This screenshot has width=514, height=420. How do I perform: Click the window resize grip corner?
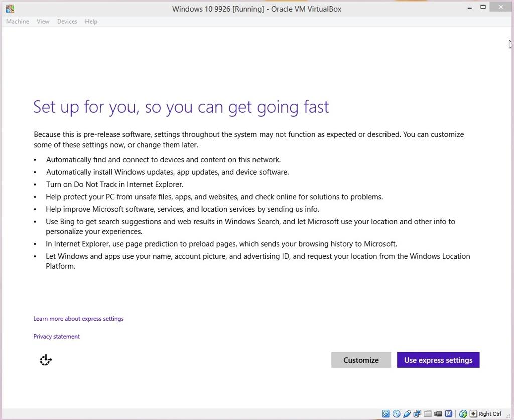pos(508,416)
